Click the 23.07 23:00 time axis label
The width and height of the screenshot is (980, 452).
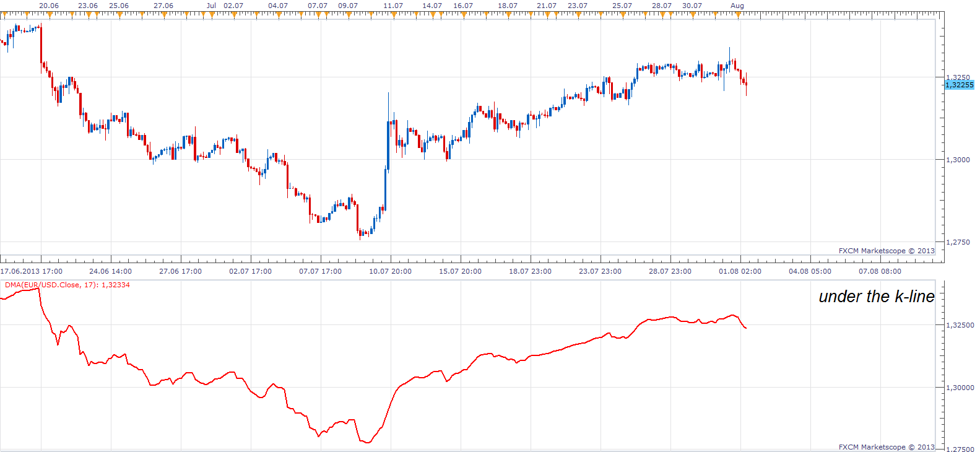(600, 271)
